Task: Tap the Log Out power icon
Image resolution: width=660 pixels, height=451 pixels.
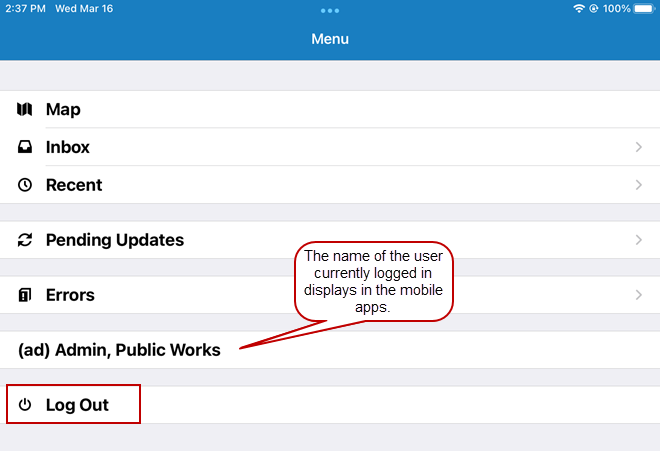Action: coord(25,405)
